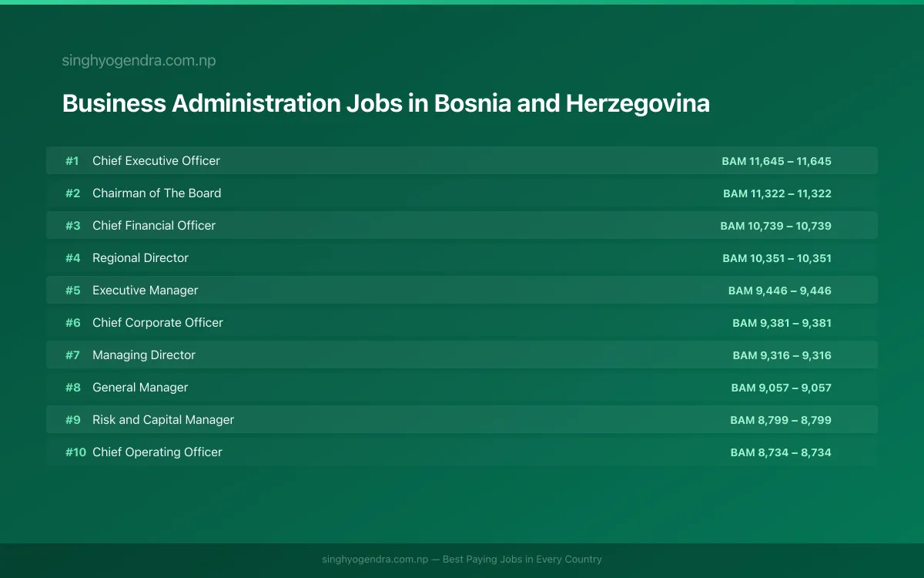This screenshot has width=924, height=578.
Task: Click salary BAM 9,381 – 9,381
Action: tap(782, 323)
